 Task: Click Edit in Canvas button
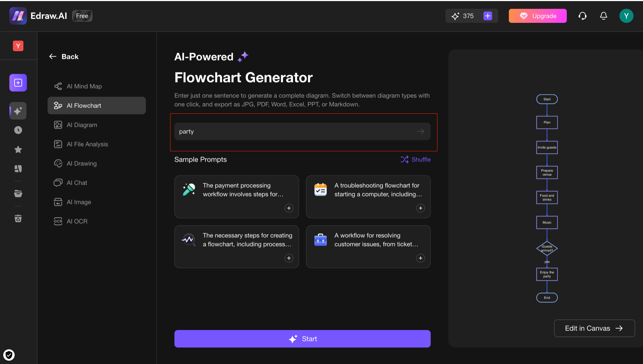tap(594, 328)
